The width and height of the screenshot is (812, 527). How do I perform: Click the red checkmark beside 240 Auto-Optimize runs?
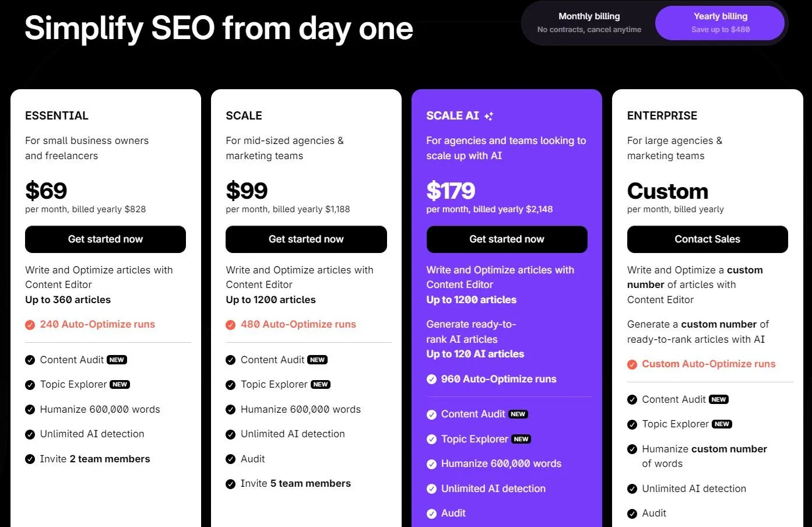(x=30, y=325)
